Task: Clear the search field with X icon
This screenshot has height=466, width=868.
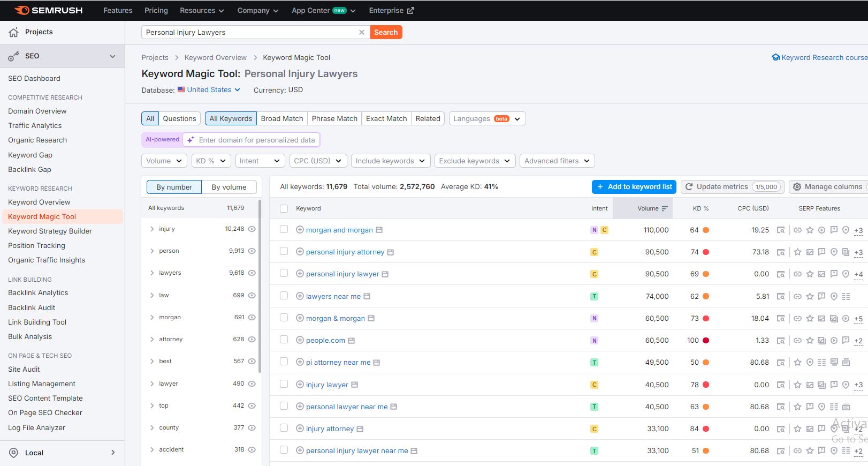Action: click(x=362, y=32)
